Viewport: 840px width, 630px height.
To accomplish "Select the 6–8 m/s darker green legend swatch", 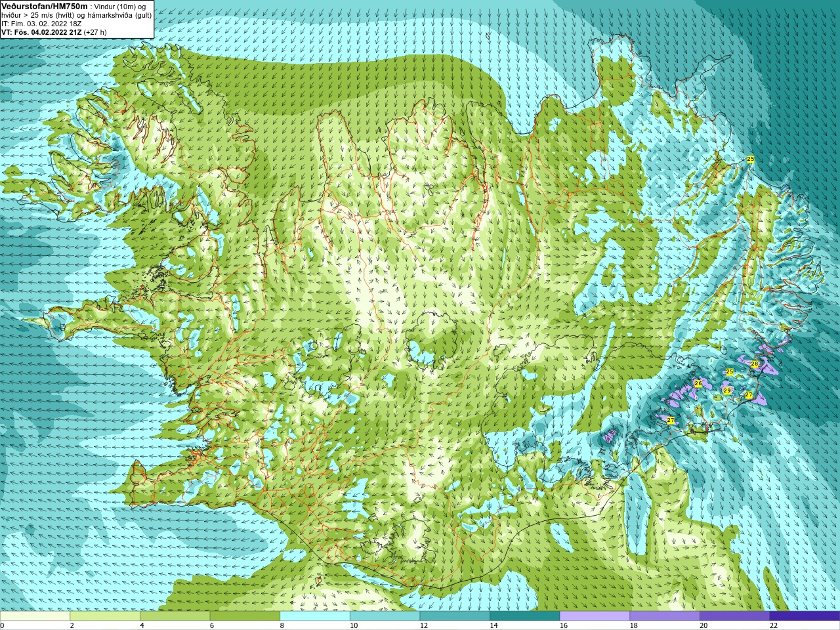I will (245, 616).
